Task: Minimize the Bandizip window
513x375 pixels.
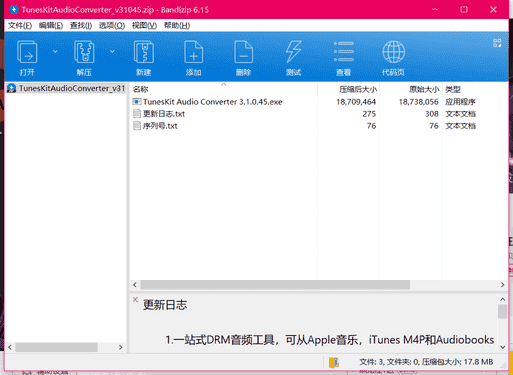Action: [x=435, y=9]
